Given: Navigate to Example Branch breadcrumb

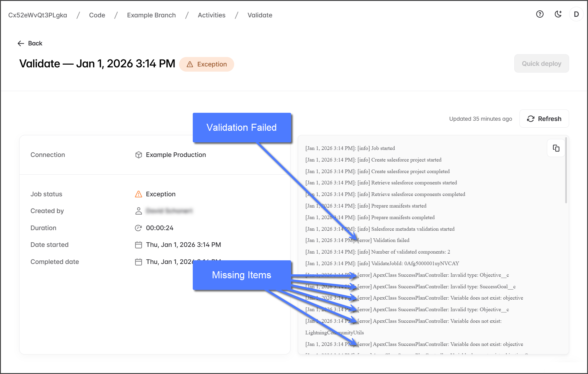Looking at the screenshot, I should [151, 15].
